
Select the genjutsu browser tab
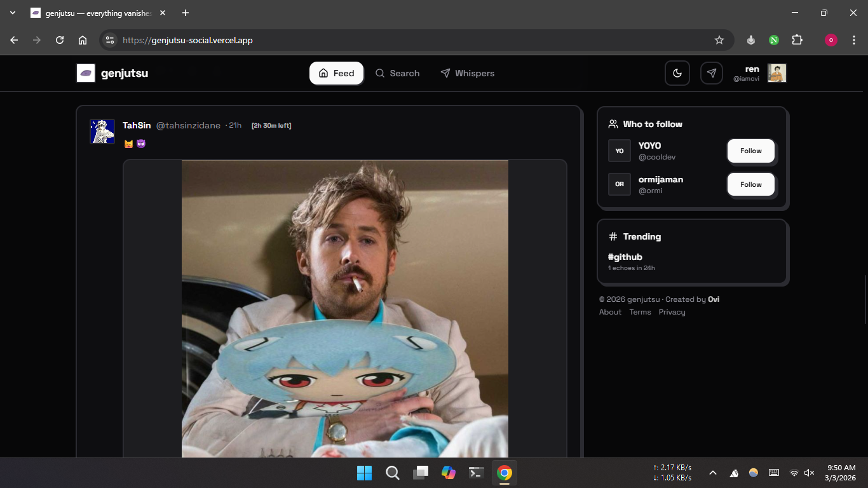98,13
